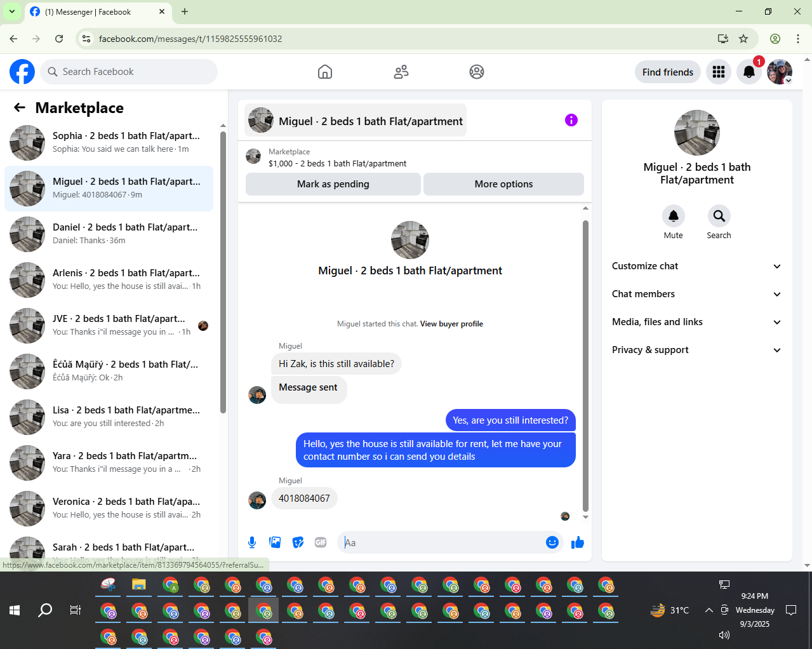Open Daniel's apartment conversation
812x649 pixels.
109,234
